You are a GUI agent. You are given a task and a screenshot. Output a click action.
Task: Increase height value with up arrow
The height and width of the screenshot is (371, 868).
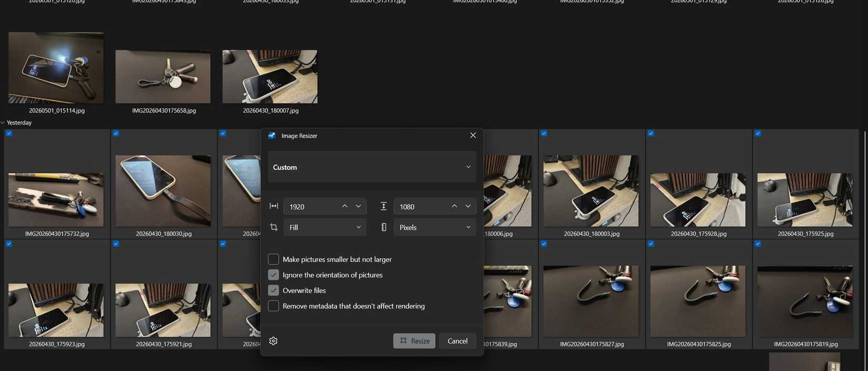(x=454, y=207)
